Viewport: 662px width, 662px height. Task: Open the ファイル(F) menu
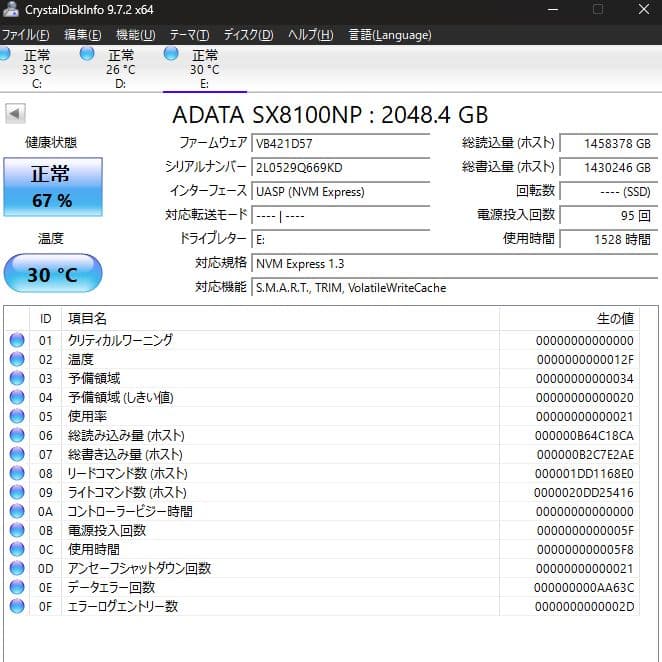(x=25, y=35)
